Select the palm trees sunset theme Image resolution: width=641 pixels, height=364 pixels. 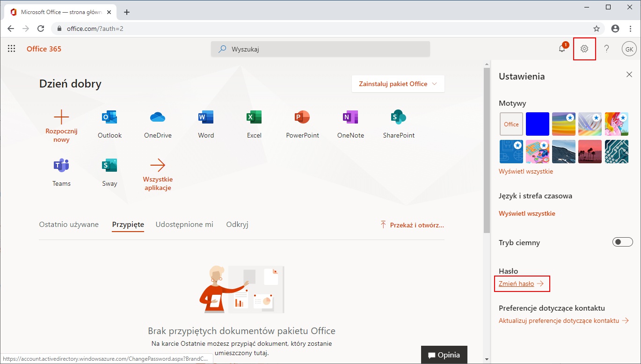[x=590, y=152]
